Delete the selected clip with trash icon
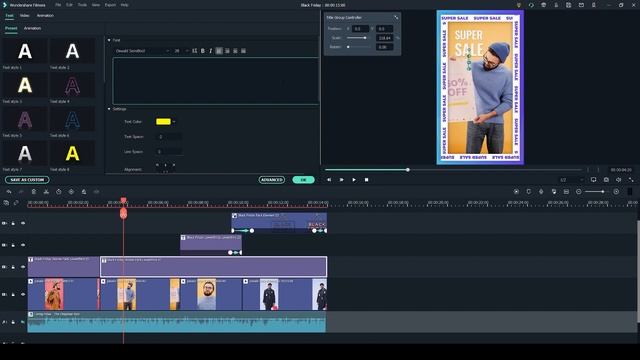640x360 pixels. click(x=34, y=192)
